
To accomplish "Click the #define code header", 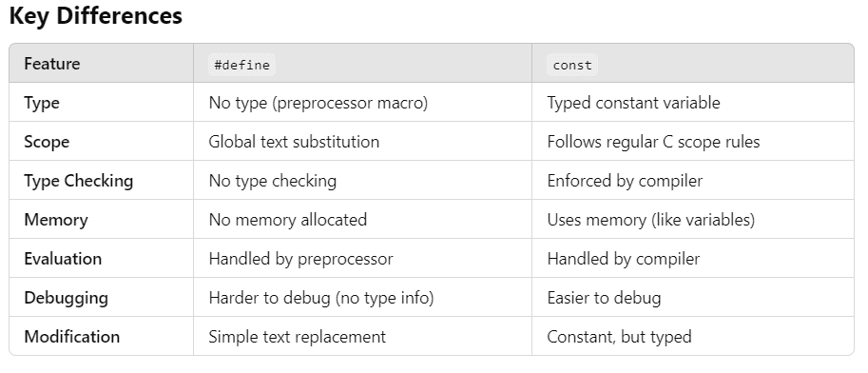I will [241, 65].
